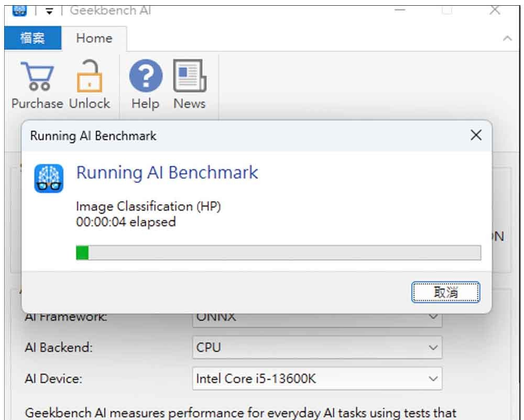Open the 檔案 file menu tab
This screenshot has height=420, width=524.
(x=32, y=38)
